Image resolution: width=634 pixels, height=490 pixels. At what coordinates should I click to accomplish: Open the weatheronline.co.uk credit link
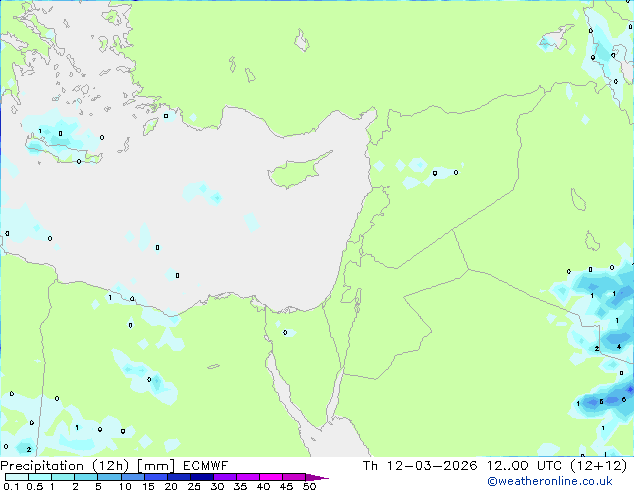pyautogui.click(x=550, y=481)
